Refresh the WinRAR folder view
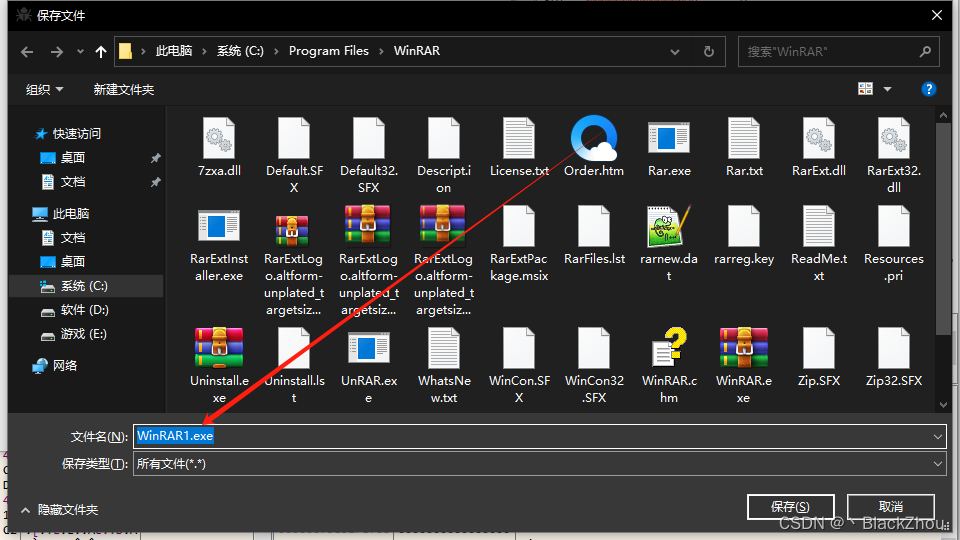 point(709,51)
